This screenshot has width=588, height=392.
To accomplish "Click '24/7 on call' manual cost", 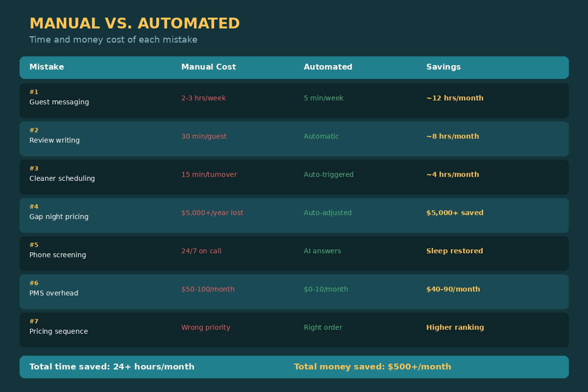I will [201, 251].
